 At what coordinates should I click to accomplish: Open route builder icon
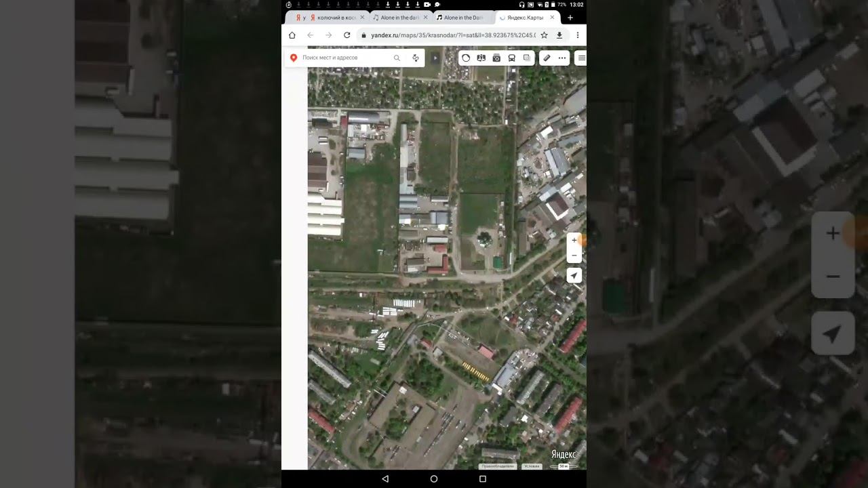pyautogui.click(x=415, y=58)
